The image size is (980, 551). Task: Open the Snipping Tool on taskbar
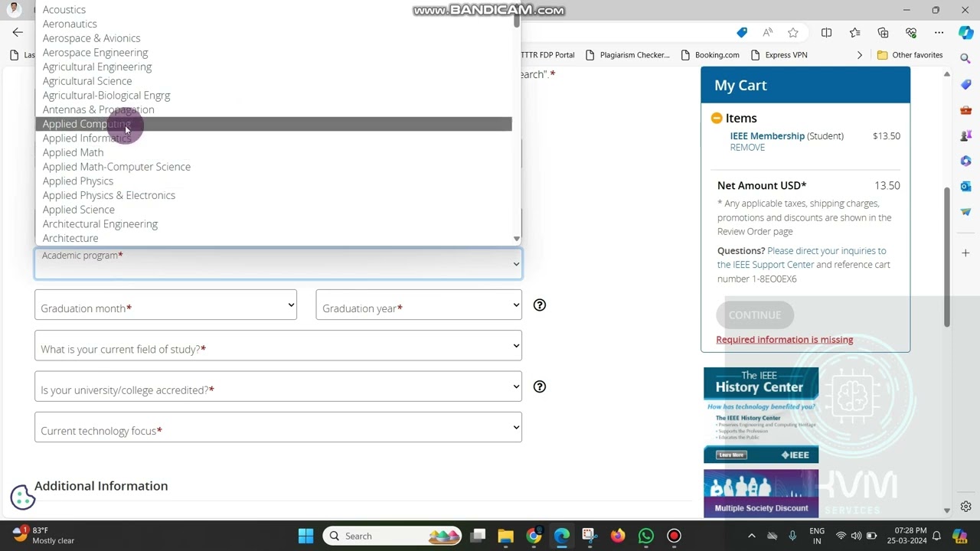pos(590,536)
